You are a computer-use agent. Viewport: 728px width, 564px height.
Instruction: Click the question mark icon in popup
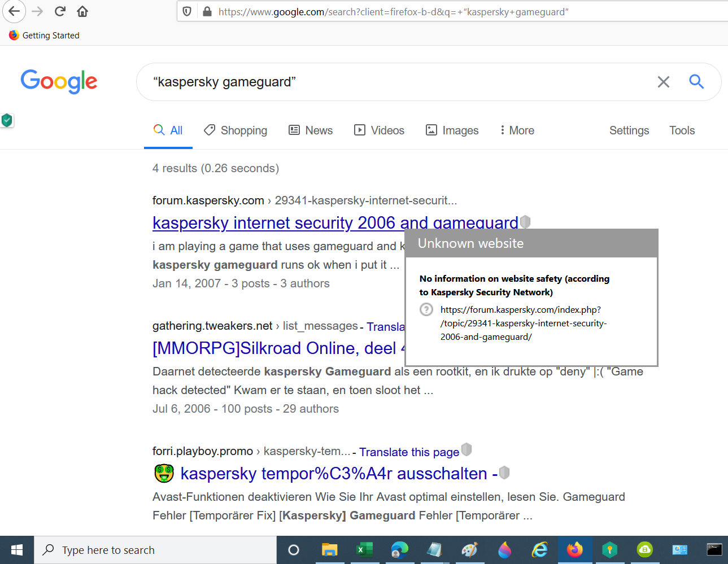click(x=426, y=309)
